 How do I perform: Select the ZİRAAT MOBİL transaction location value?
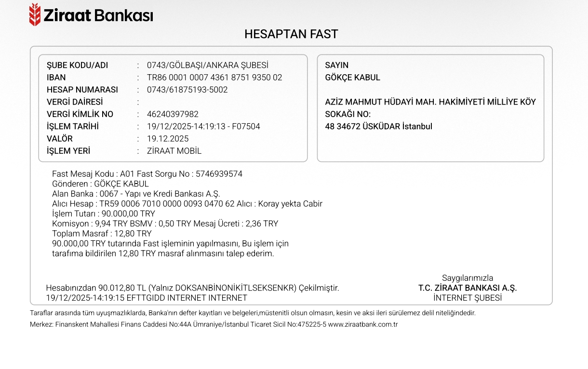[x=174, y=151]
